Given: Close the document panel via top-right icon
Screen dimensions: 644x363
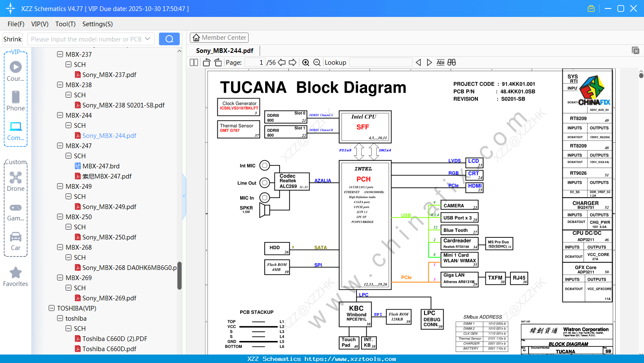Looking at the screenshot, I should pyautogui.click(x=636, y=50).
